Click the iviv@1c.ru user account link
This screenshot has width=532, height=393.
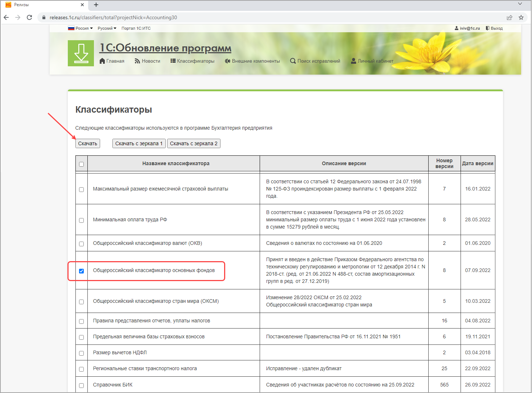(467, 28)
